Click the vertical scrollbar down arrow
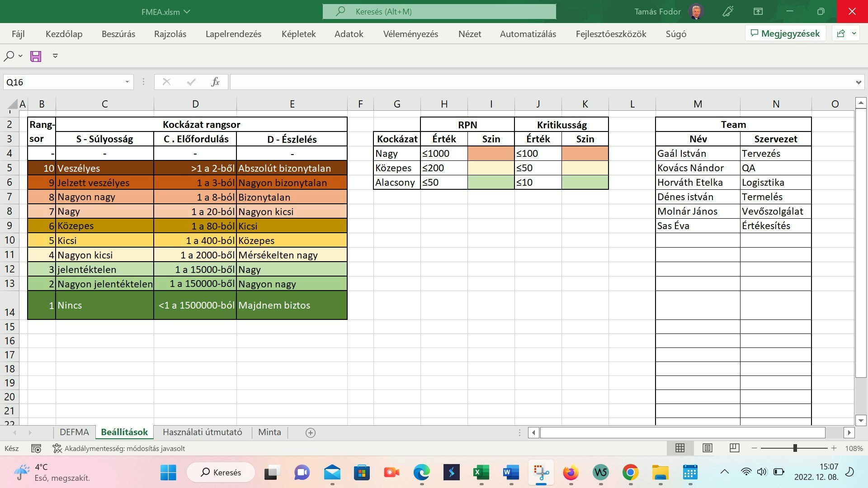 pyautogui.click(x=861, y=421)
